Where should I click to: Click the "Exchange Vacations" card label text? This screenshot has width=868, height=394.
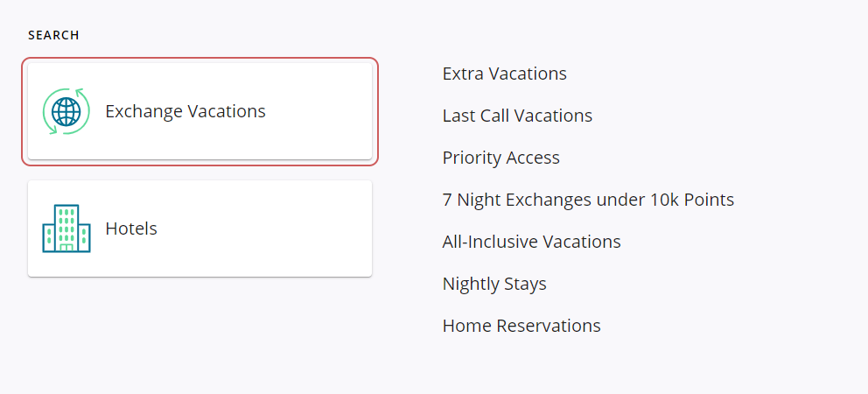pos(185,111)
